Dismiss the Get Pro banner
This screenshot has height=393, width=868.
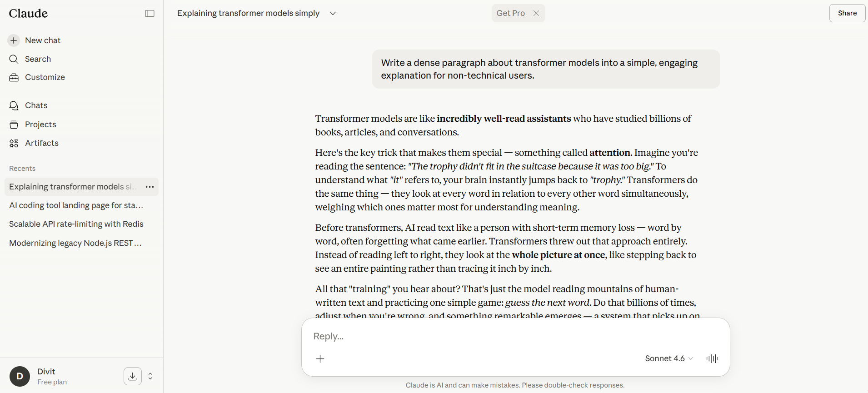536,13
